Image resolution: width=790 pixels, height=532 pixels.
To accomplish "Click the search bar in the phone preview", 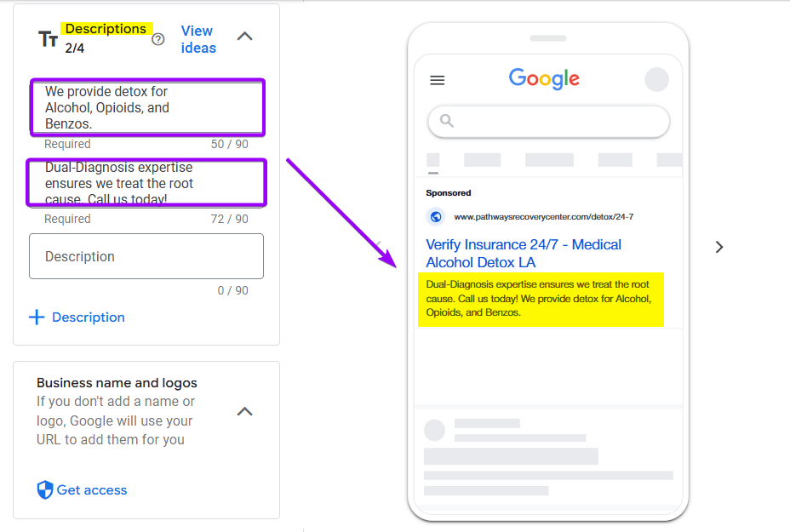I will tap(547, 122).
